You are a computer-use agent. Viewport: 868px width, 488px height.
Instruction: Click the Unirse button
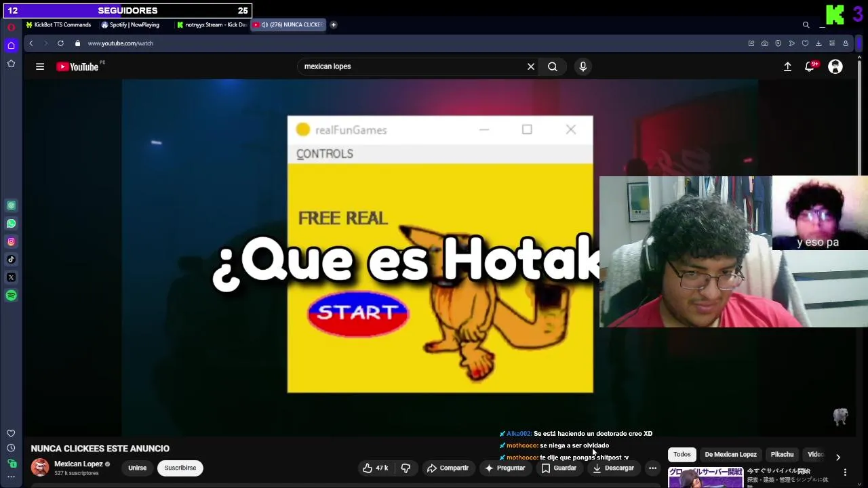pos(137,468)
